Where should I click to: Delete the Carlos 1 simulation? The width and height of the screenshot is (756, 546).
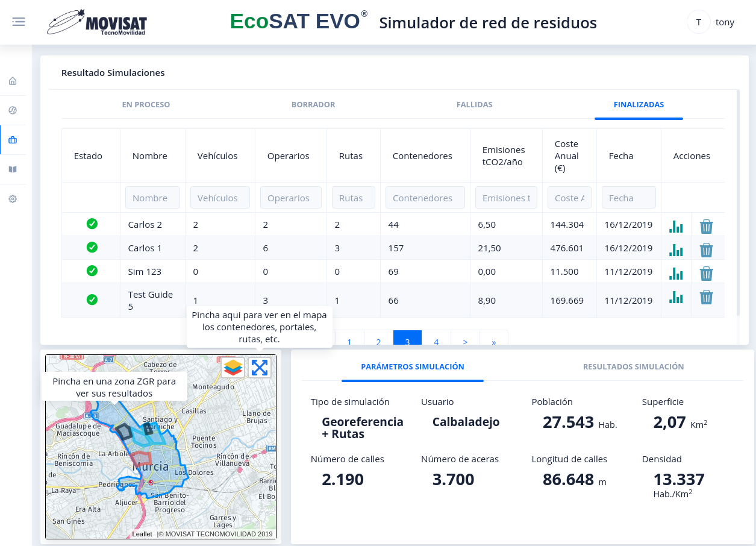[x=706, y=250]
